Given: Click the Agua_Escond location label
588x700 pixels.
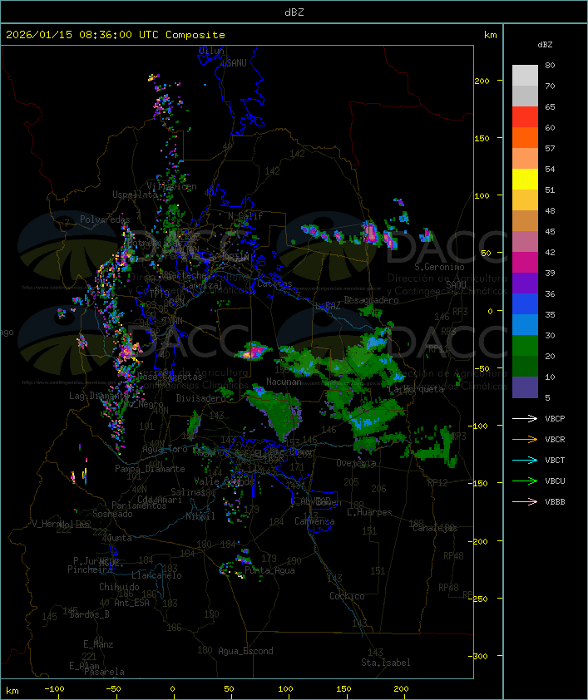Looking at the screenshot, I should point(245,651).
